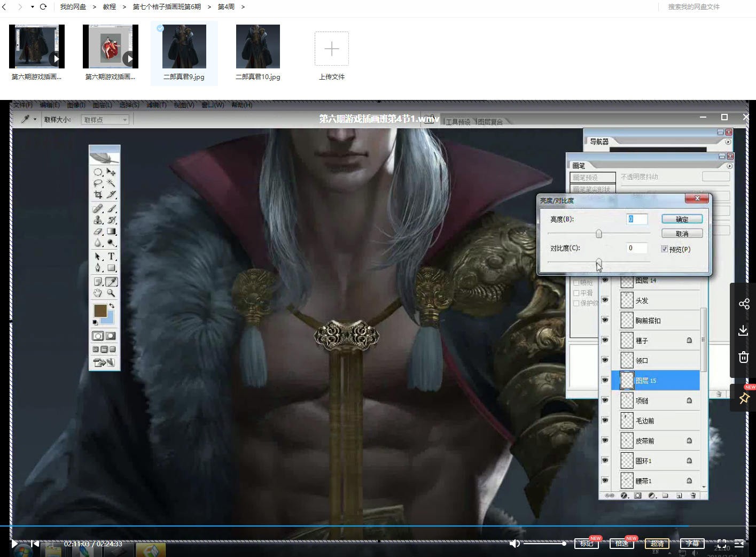Expand the navigation history dropdown arrow
The image size is (756, 557).
click(32, 7)
